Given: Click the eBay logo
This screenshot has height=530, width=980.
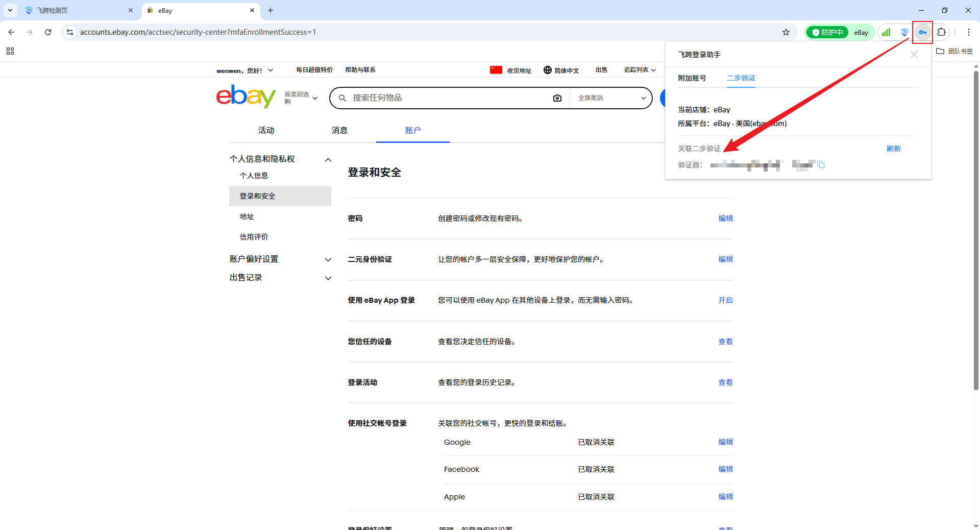Looking at the screenshot, I should pyautogui.click(x=246, y=97).
